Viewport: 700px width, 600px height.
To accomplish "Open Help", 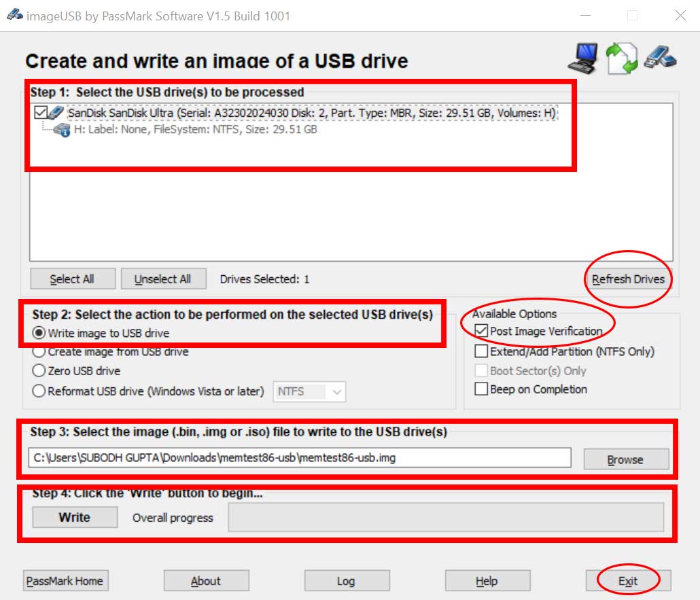I will 487,581.
